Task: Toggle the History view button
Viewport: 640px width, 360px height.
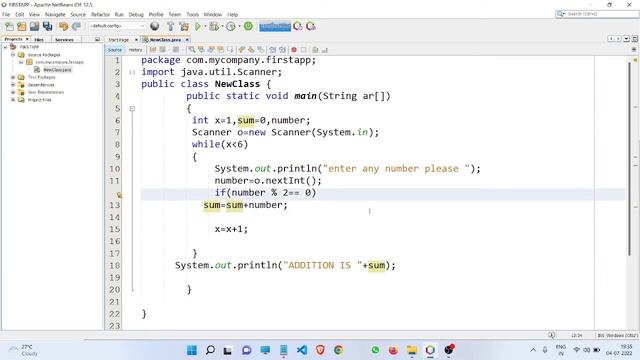Action: click(x=135, y=50)
